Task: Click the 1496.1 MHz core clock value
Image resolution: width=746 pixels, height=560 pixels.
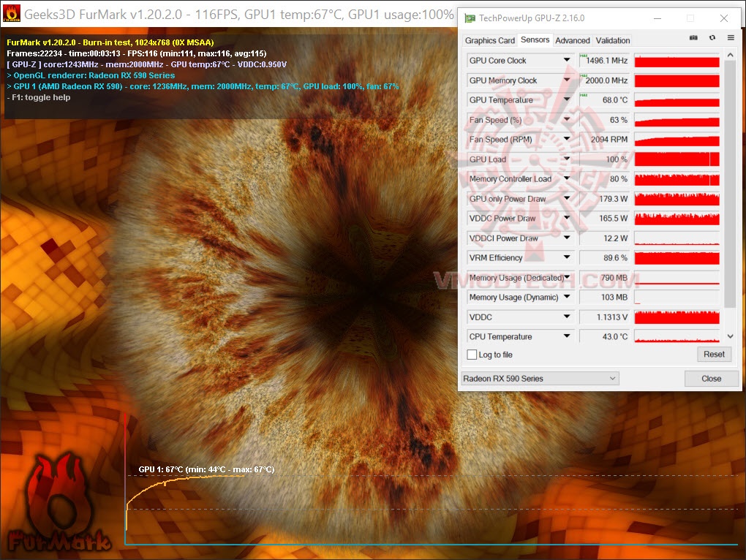Action: pos(605,61)
